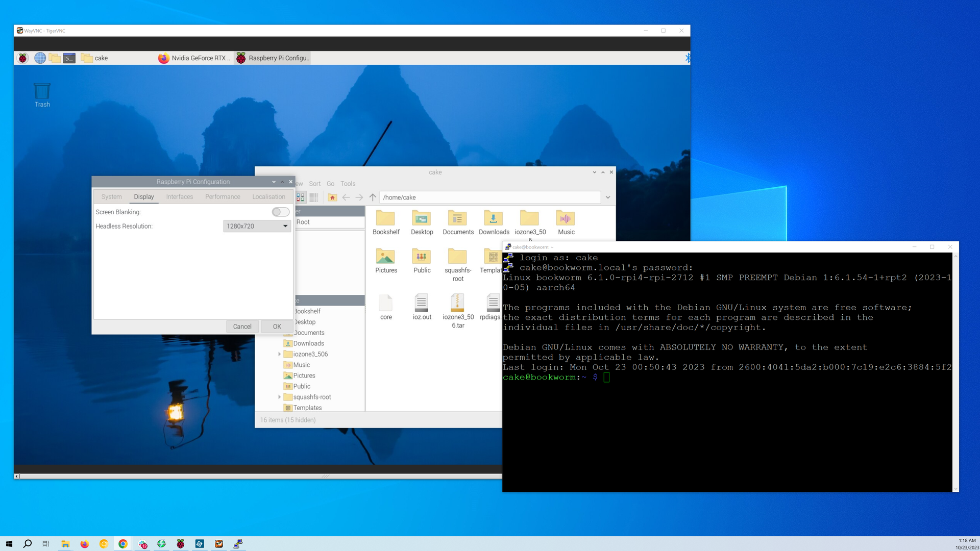Expand the file manager path history dropdown
980x551 pixels.
(608, 197)
